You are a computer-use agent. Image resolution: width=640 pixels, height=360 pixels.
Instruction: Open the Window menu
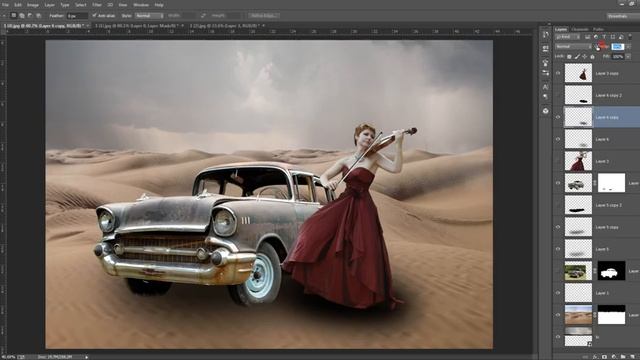point(141,5)
